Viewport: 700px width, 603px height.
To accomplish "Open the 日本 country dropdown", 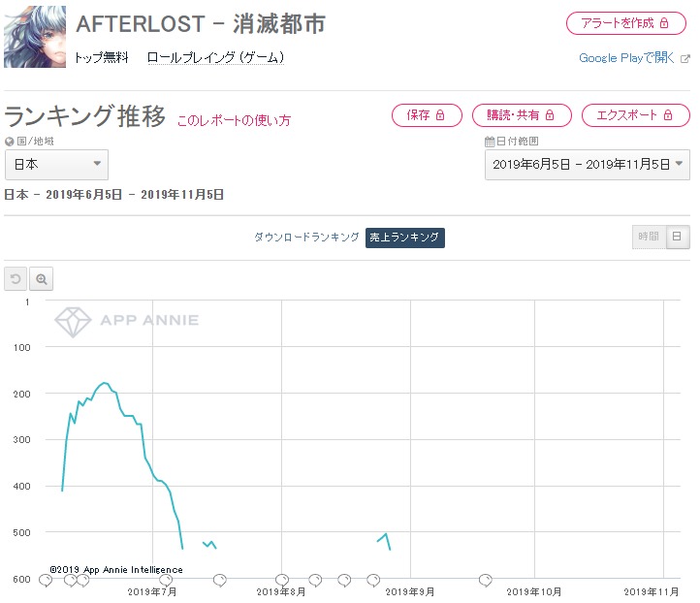I will coord(56,165).
